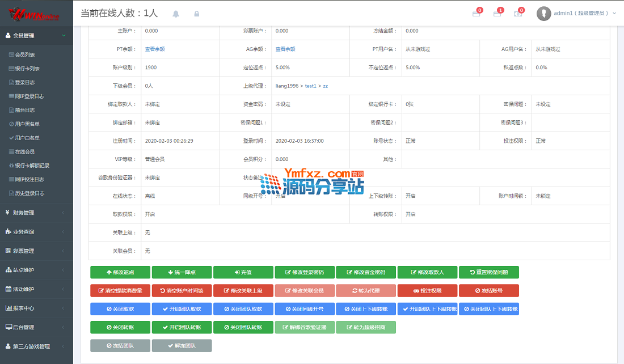Click the leftmost top-right message icon

pos(476,14)
